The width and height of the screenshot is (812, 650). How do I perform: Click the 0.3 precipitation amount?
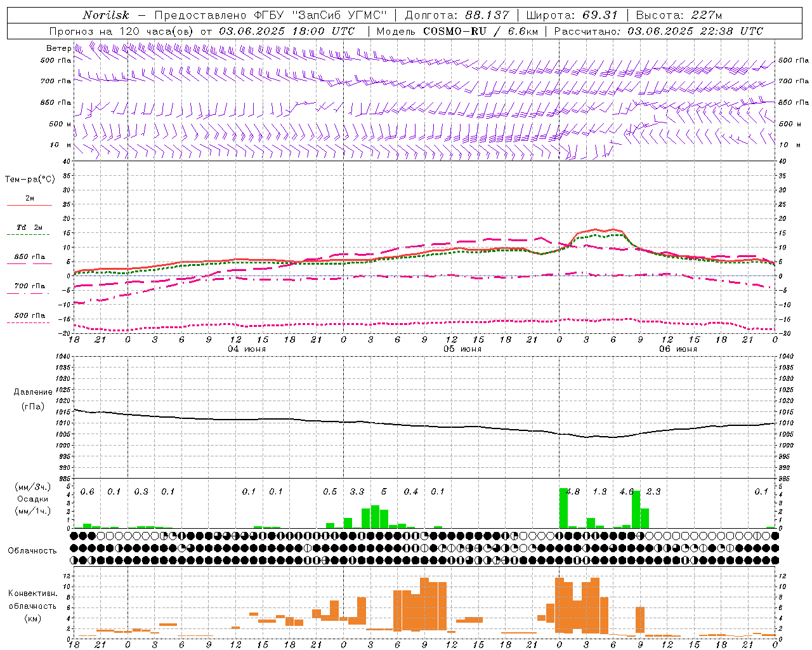pos(141,492)
